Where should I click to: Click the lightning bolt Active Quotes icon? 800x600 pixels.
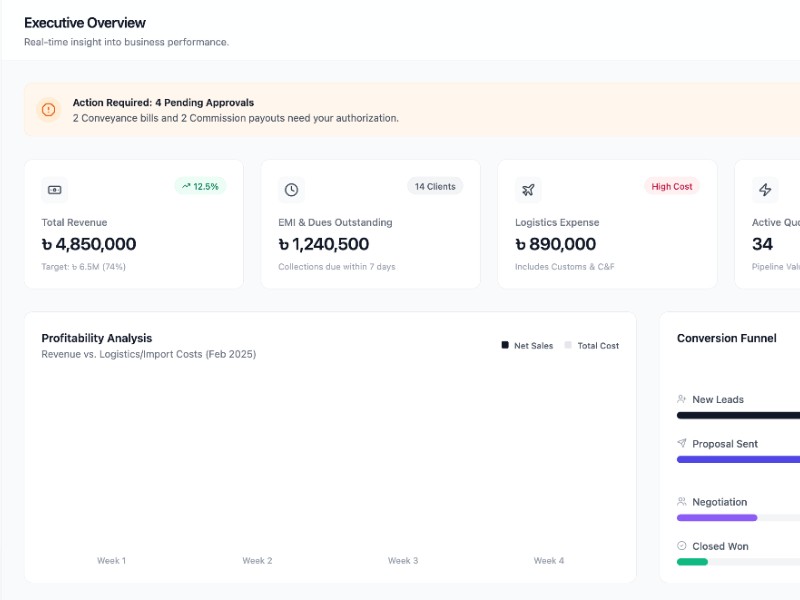pyautogui.click(x=765, y=190)
